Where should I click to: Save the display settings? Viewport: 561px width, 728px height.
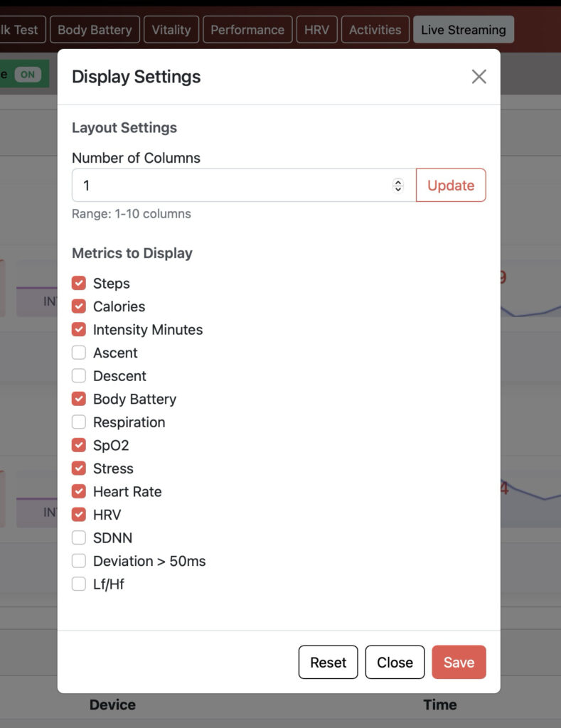459,662
